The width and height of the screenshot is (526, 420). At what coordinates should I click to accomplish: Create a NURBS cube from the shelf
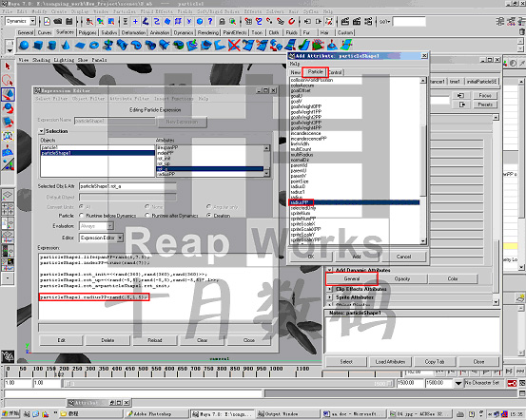pos(38,45)
